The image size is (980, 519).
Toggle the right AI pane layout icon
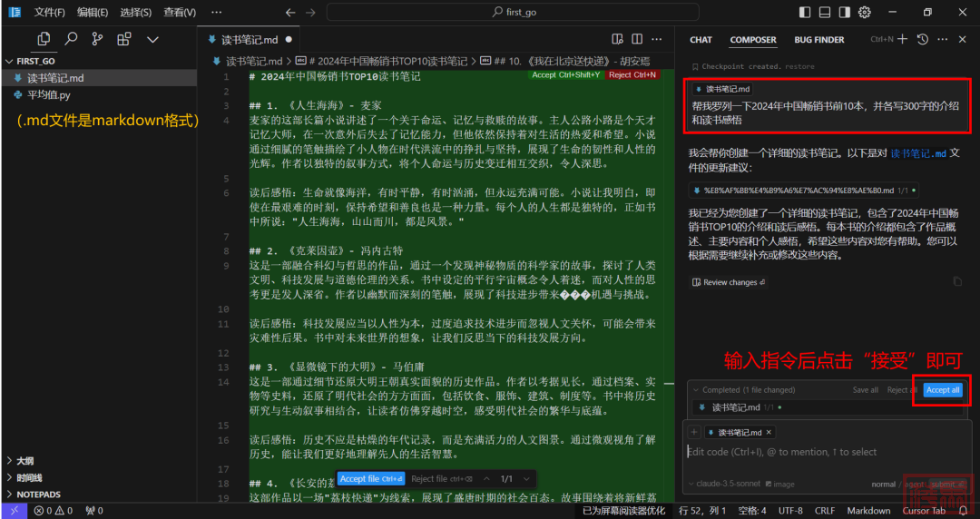845,12
